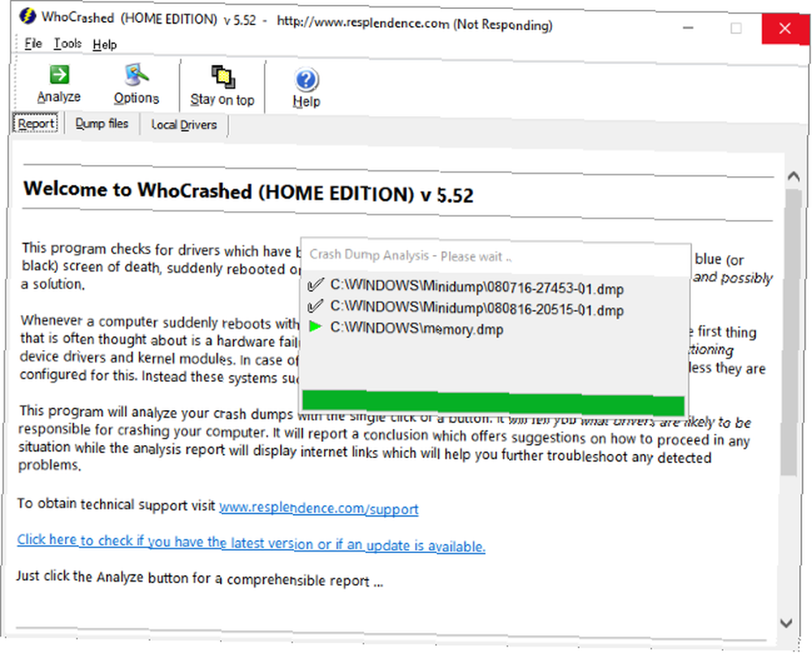Switch to the Local Drivers tab
This screenshot has width=812, height=653.
click(x=184, y=125)
